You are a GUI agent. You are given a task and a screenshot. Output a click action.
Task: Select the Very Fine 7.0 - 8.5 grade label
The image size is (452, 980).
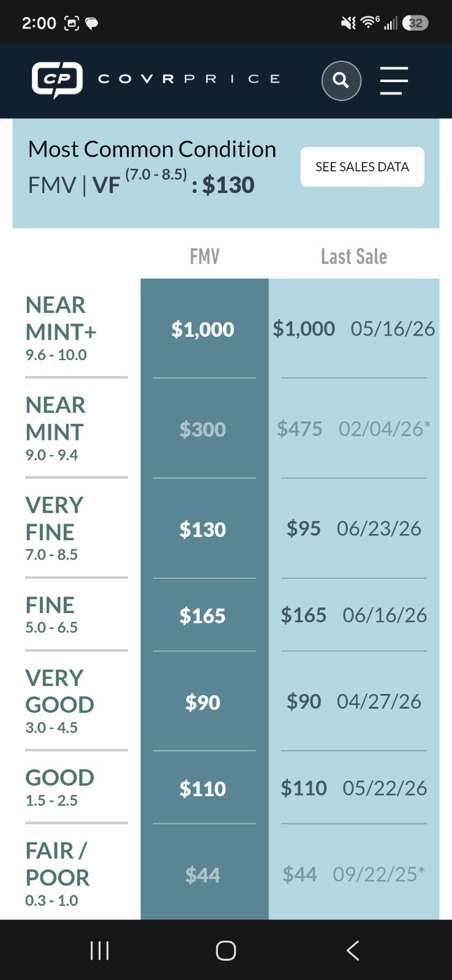click(x=55, y=528)
